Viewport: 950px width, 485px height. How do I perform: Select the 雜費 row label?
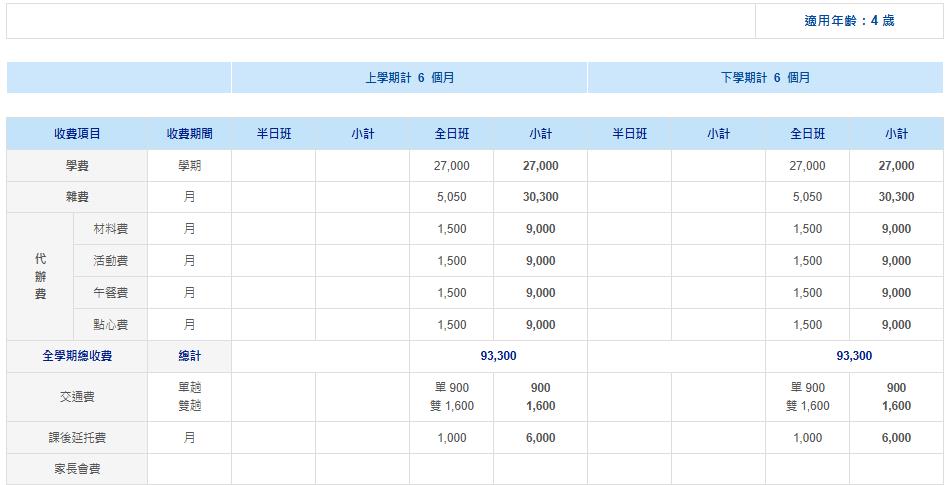pyautogui.click(x=77, y=198)
